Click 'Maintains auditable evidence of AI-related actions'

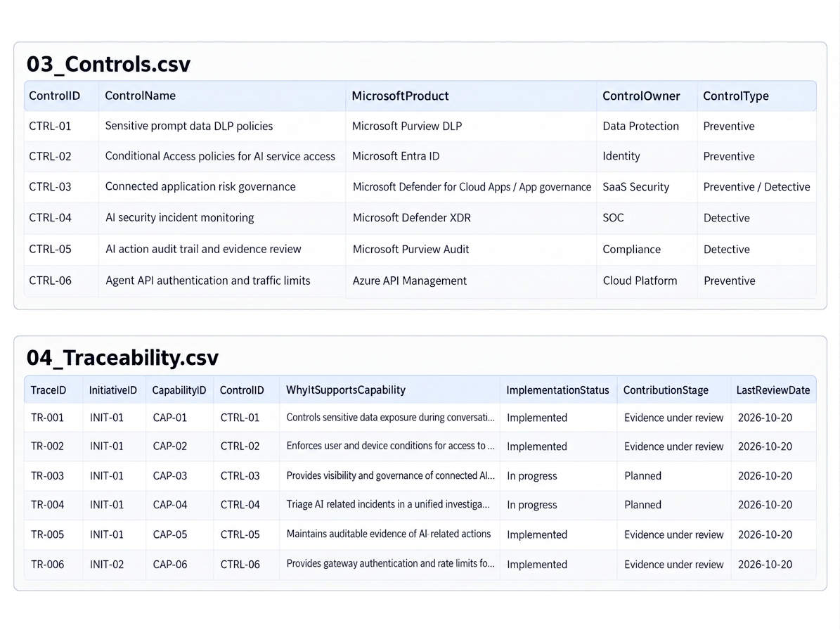[389, 534]
